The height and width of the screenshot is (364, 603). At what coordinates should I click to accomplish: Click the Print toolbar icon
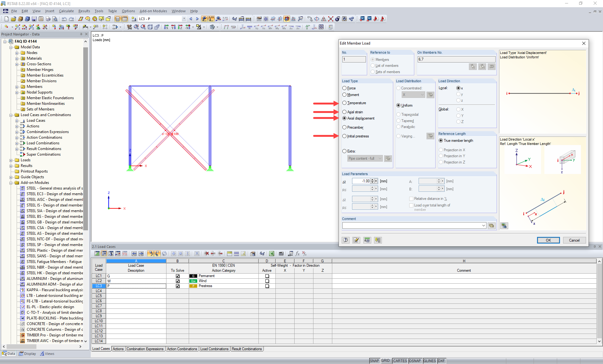[x=48, y=19]
